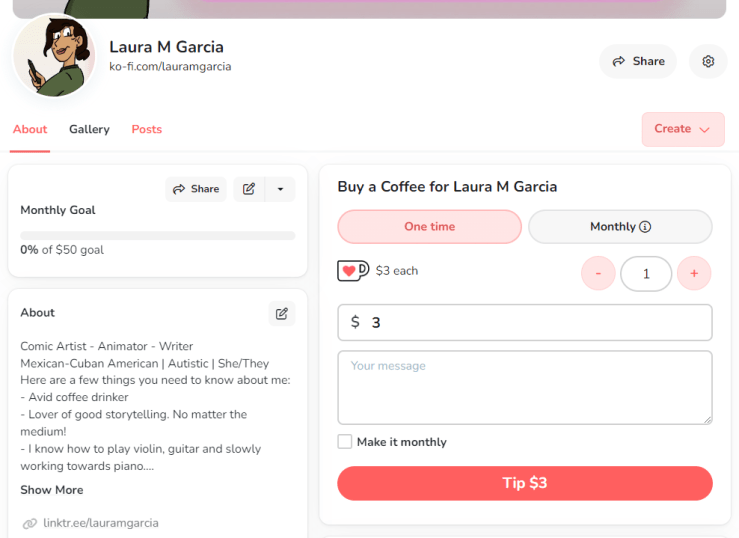The height and width of the screenshot is (538, 739).
Task: Open the Posts tab
Action: 146,129
